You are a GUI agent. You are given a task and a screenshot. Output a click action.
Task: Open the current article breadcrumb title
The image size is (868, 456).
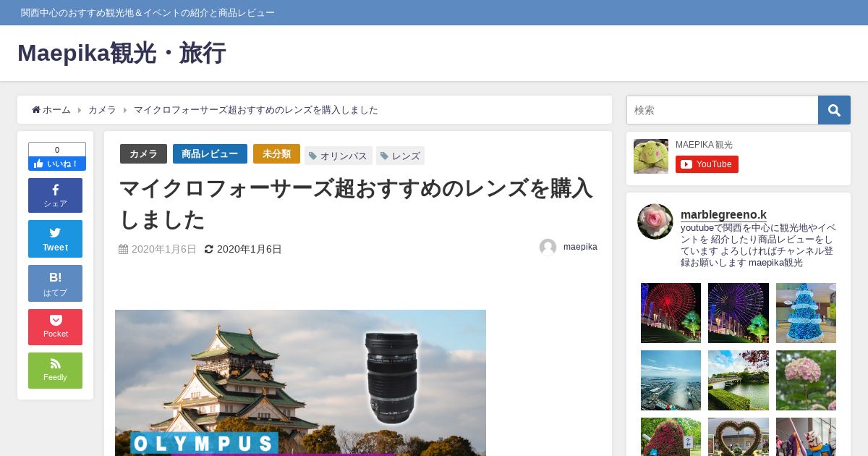click(256, 110)
